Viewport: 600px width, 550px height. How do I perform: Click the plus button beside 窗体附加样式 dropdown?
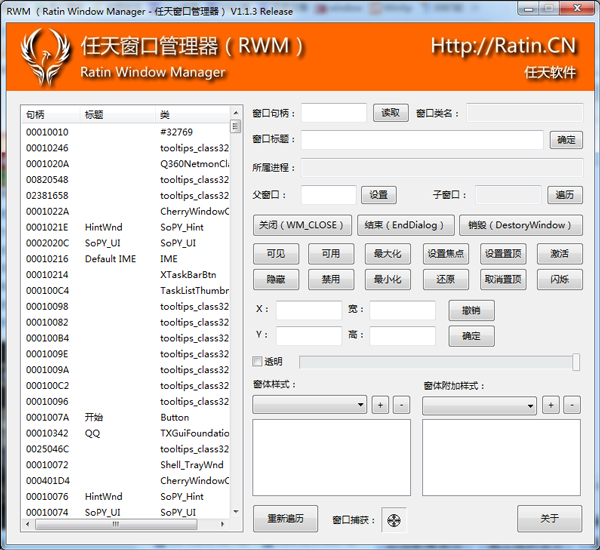551,405
